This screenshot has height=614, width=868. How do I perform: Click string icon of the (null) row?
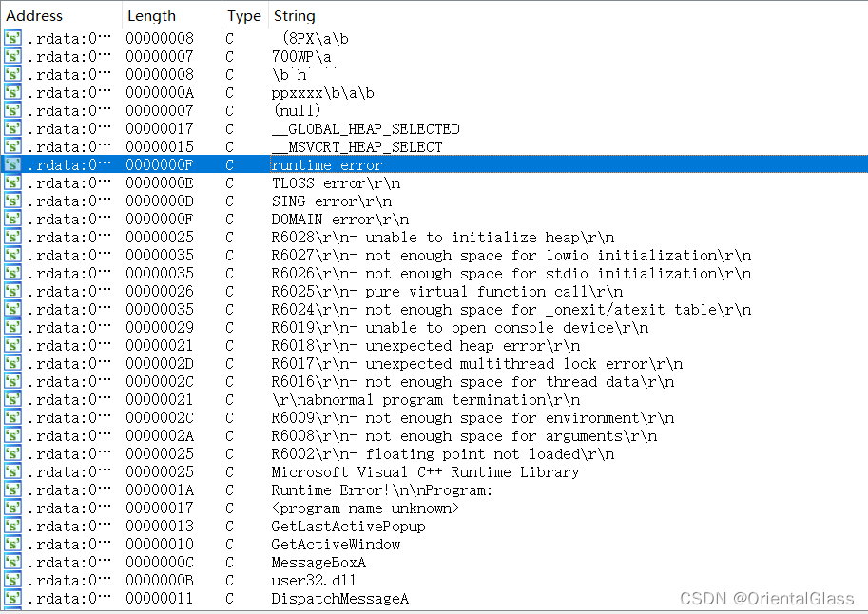pyautogui.click(x=12, y=111)
